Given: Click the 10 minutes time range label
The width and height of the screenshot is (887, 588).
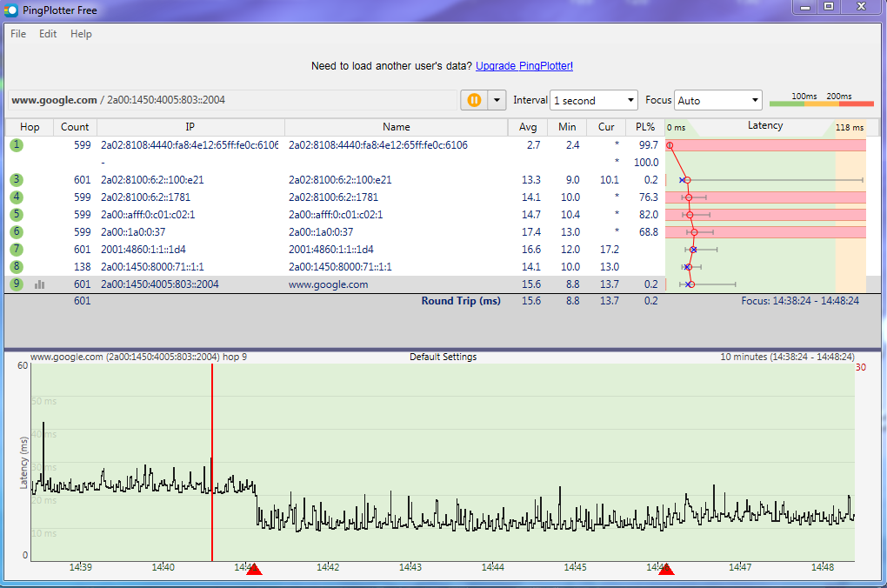Looking at the screenshot, I should click(787, 357).
